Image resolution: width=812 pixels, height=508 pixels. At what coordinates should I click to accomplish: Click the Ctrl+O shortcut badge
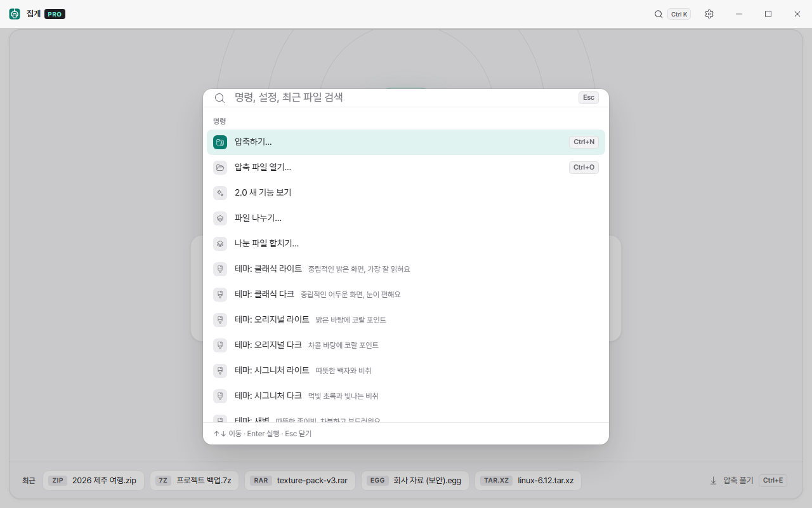[584, 168]
